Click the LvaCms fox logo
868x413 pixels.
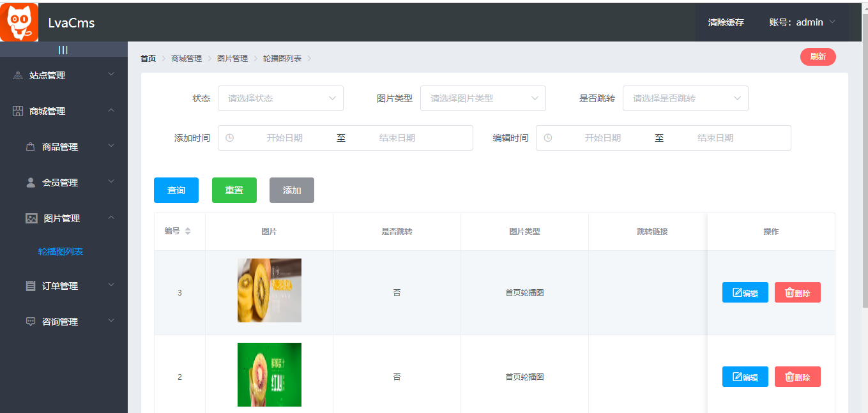19,22
